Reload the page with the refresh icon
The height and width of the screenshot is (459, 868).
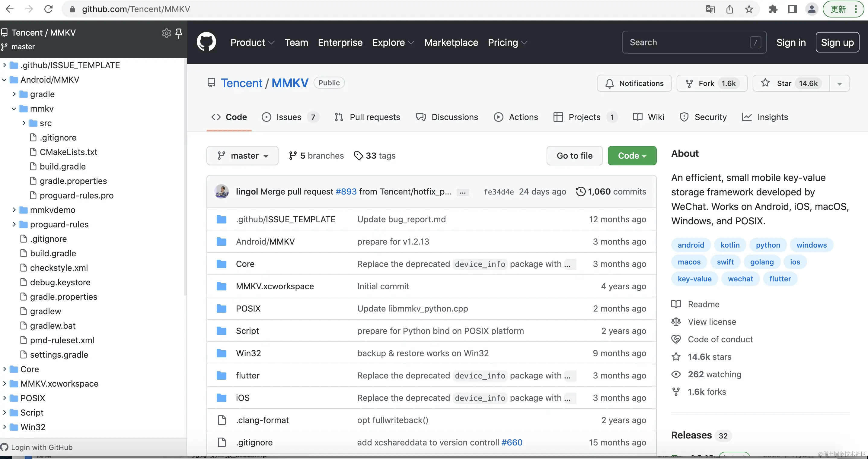(x=49, y=9)
